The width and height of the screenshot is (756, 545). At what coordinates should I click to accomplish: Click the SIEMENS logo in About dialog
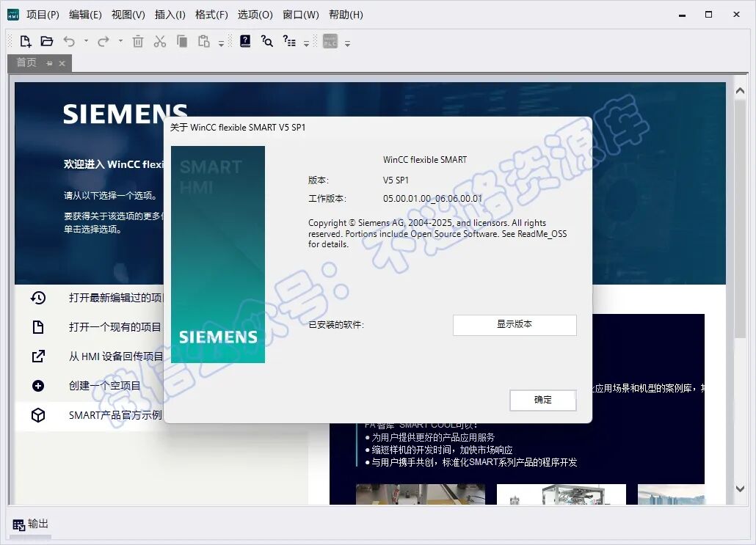coord(218,337)
